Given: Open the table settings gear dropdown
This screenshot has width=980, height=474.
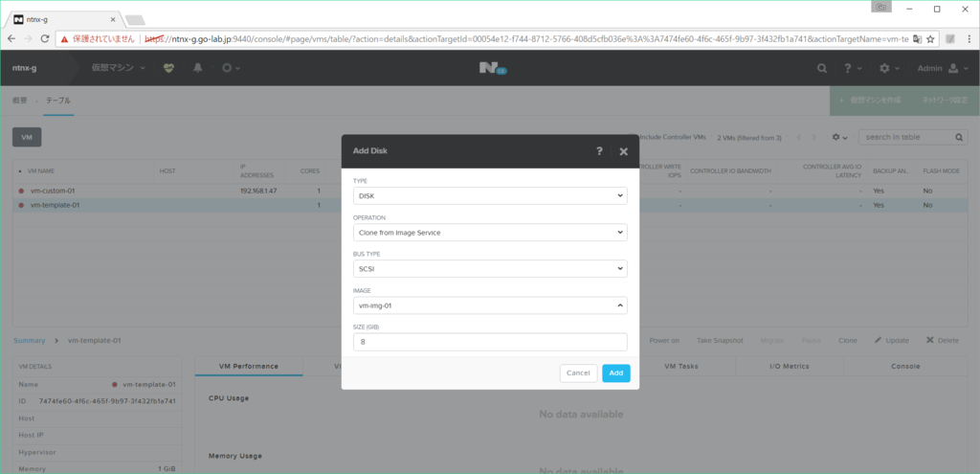Looking at the screenshot, I should 839,137.
